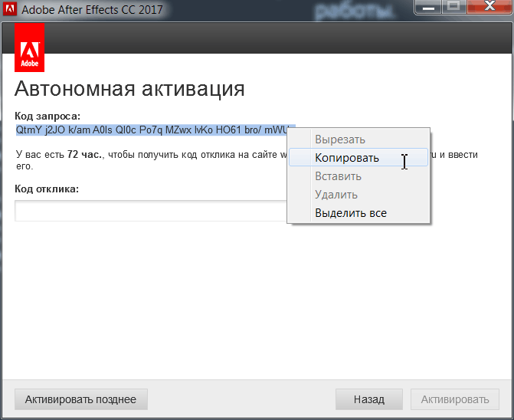The height and width of the screenshot is (420, 514).
Task: Click the Активировать button
Action: (x=455, y=399)
